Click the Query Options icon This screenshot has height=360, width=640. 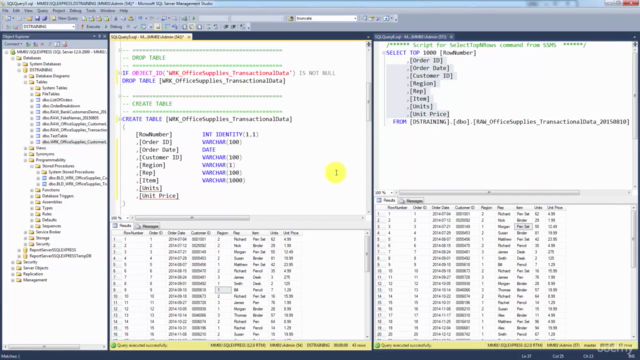[150, 27]
